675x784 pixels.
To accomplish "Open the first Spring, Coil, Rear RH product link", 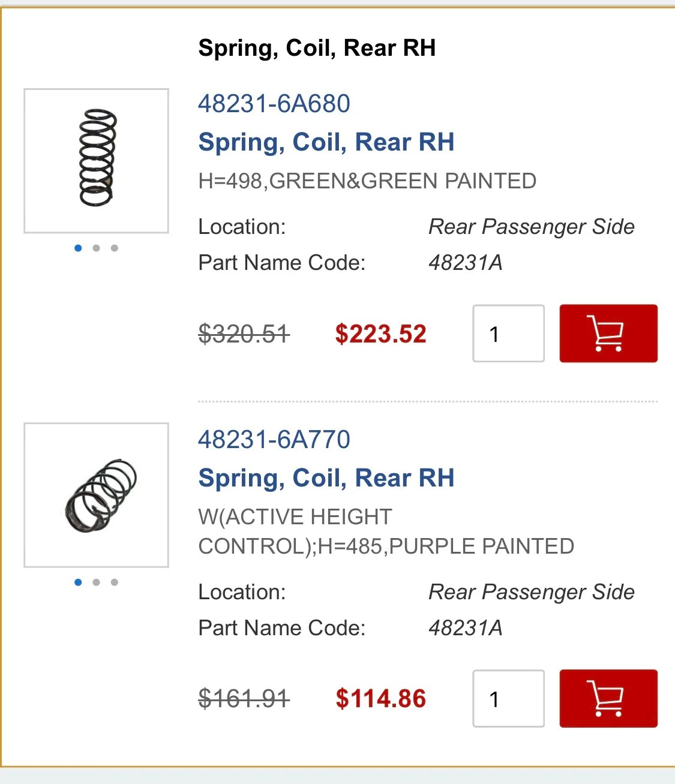I will (326, 142).
